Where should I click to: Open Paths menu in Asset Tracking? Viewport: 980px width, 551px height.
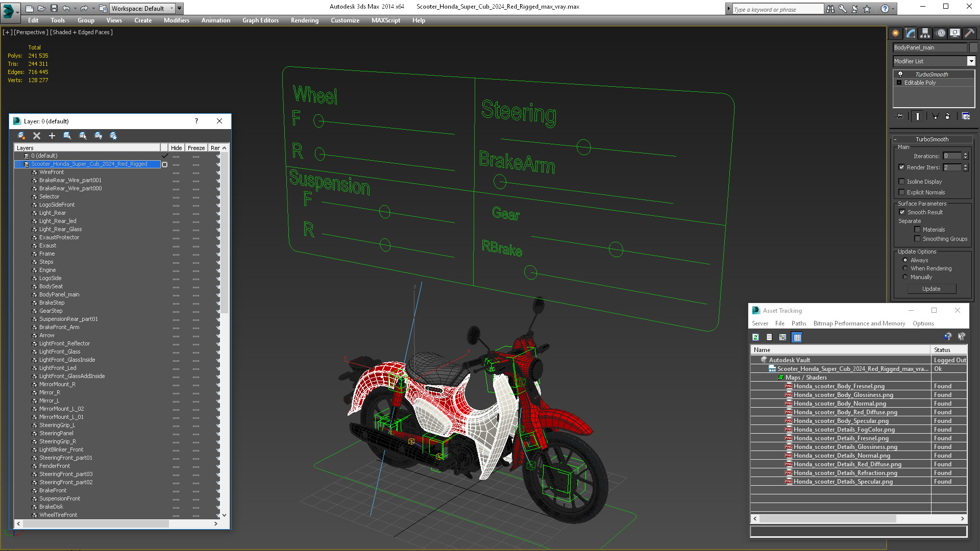point(799,323)
